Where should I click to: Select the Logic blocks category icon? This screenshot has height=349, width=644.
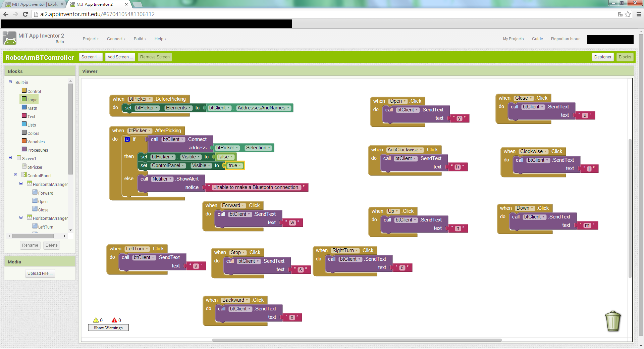point(24,99)
